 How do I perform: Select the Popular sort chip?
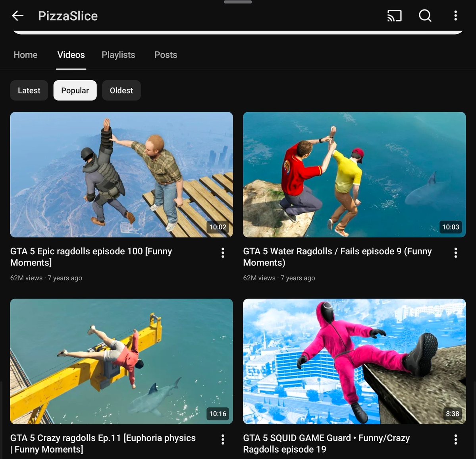click(x=75, y=90)
